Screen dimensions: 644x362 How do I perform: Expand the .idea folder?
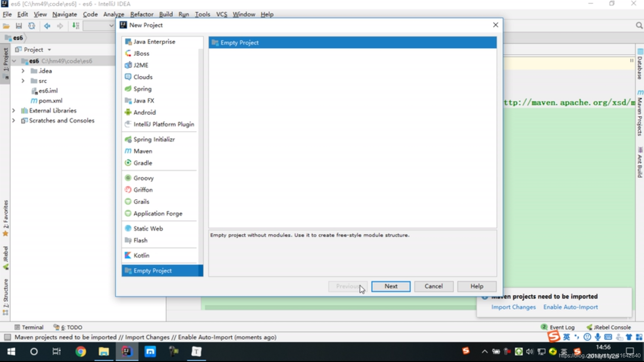tap(23, 71)
